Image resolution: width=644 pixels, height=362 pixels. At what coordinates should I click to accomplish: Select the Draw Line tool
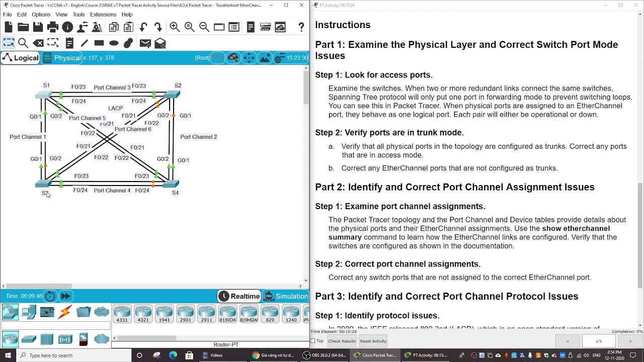click(84, 43)
